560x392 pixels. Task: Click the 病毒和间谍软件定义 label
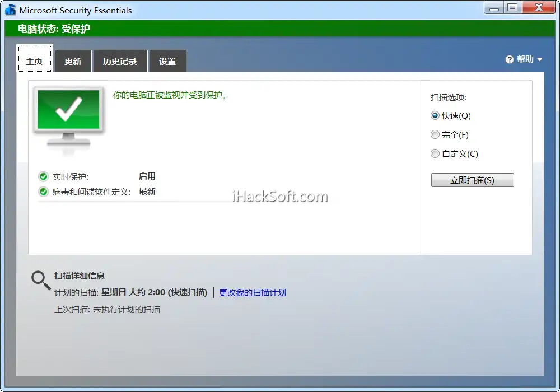(91, 192)
